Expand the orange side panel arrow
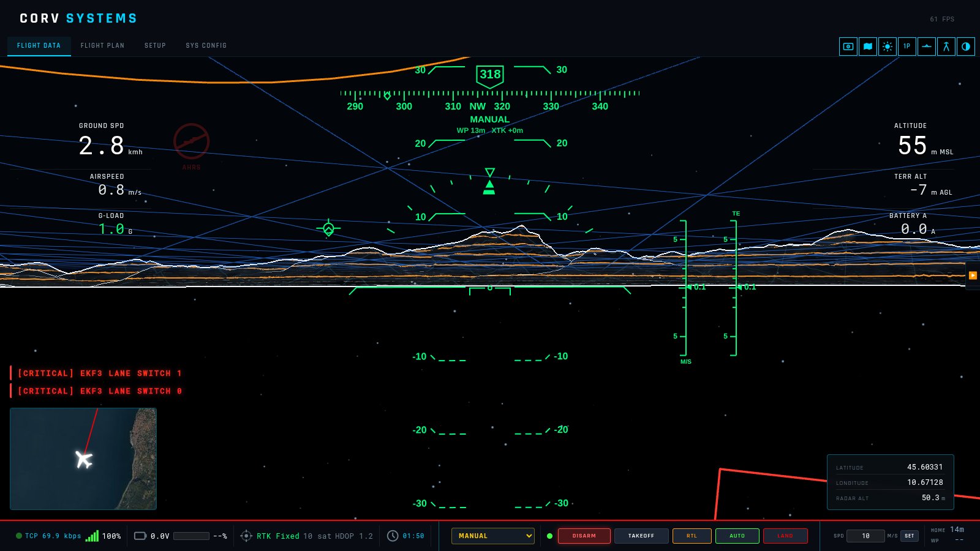 pos(973,275)
